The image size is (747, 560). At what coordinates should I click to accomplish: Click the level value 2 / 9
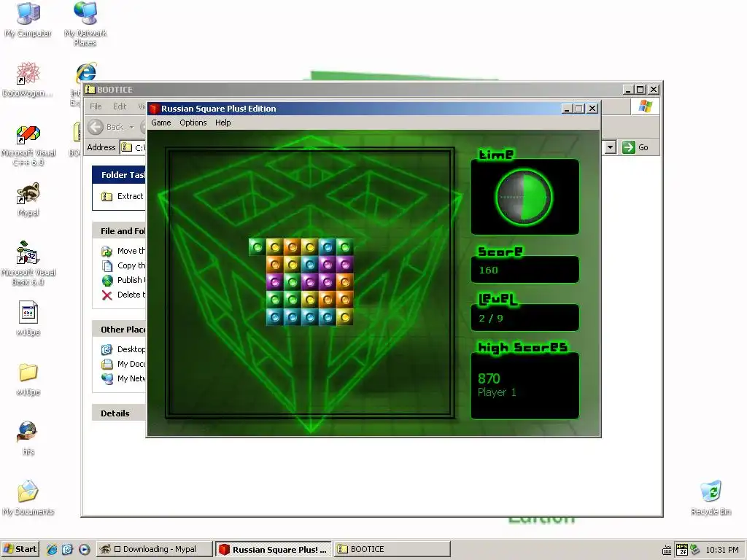[491, 318]
